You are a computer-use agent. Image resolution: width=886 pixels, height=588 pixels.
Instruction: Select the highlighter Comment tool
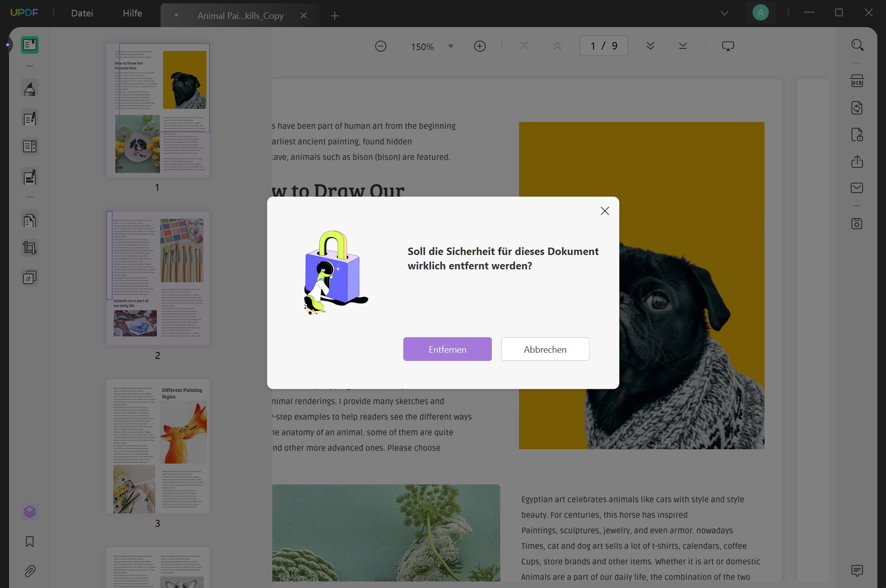point(30,88)
